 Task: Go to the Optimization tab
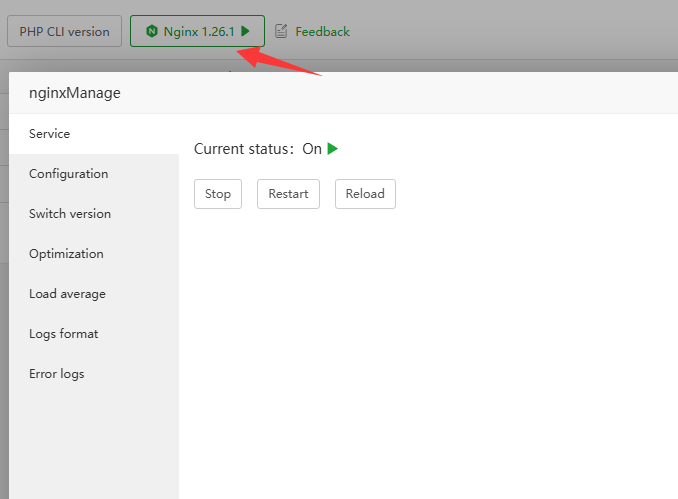[66, 254]
